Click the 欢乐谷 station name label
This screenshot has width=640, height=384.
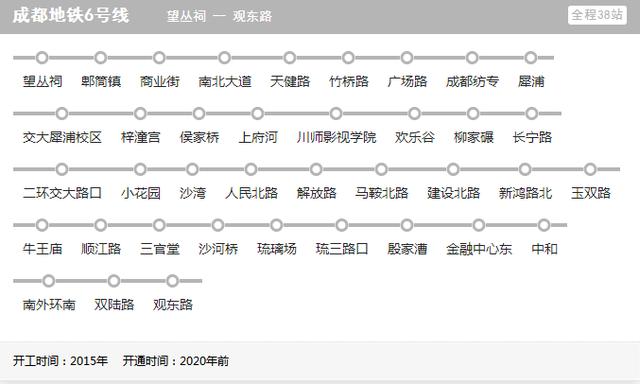tap(415, 137)
